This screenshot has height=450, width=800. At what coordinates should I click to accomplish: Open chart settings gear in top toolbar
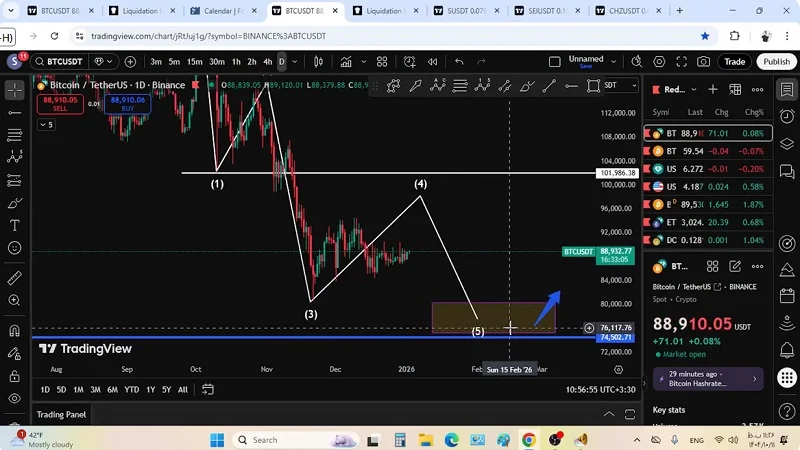(658, 62)
